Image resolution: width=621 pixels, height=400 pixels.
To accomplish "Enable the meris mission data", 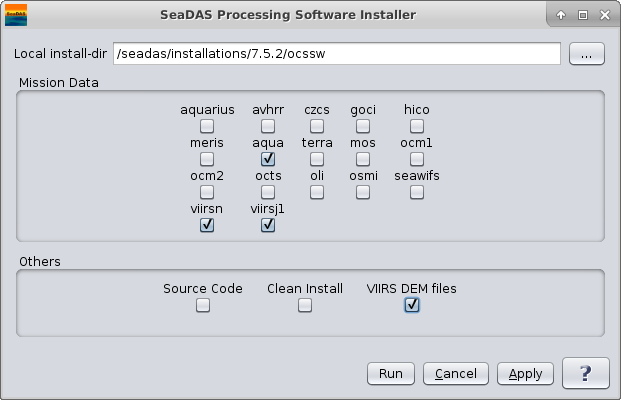I will coord(207,159).
